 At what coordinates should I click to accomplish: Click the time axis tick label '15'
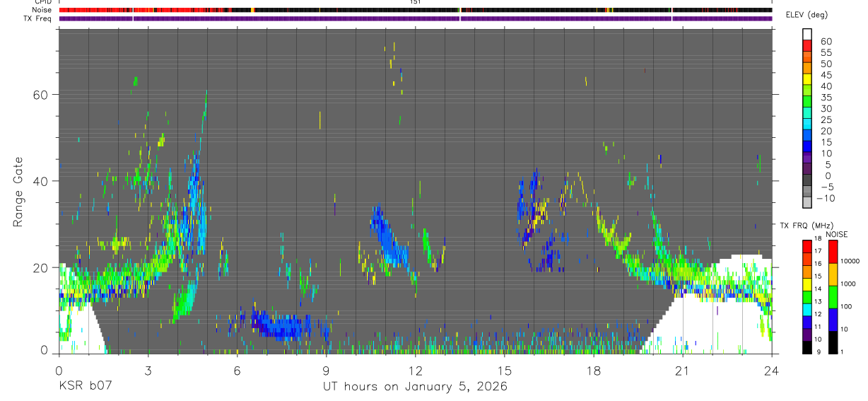point(505,370)
